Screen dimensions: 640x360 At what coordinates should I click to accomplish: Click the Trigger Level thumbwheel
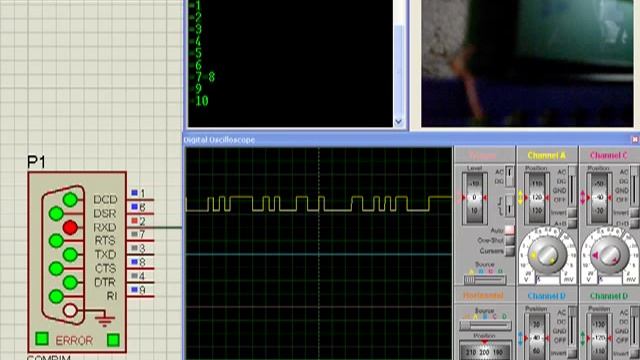click(474, 198)
